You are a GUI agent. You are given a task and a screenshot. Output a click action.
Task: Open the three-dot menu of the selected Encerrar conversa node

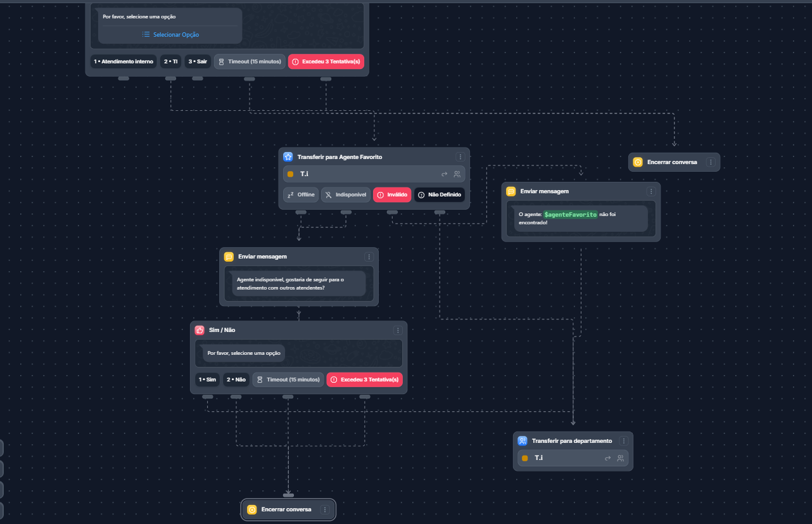click(325, 509)
